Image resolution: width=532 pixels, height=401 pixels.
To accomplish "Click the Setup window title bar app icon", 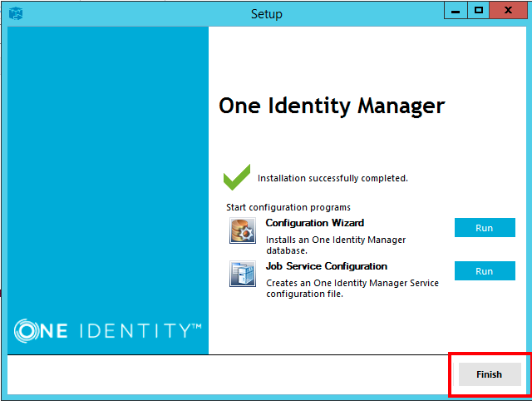I will click(x=16, y=13).
